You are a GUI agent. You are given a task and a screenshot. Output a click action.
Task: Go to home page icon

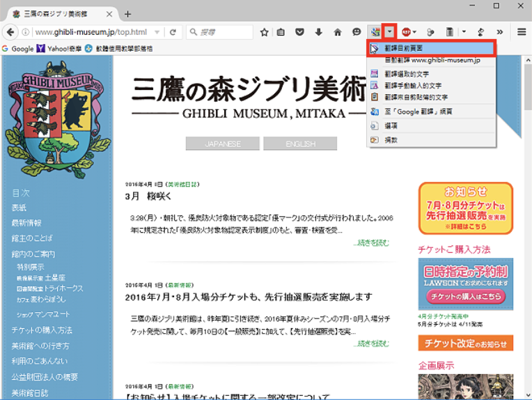(x=337, y=32)
